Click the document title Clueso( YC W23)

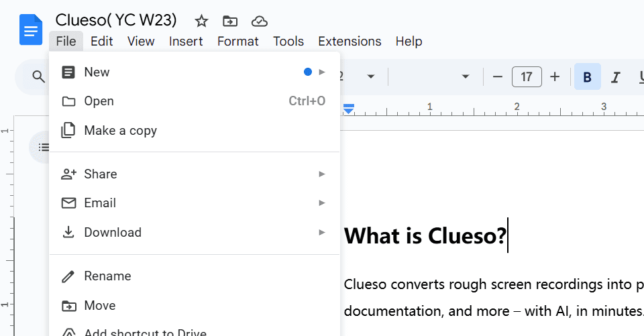click(x=116, y=20)
